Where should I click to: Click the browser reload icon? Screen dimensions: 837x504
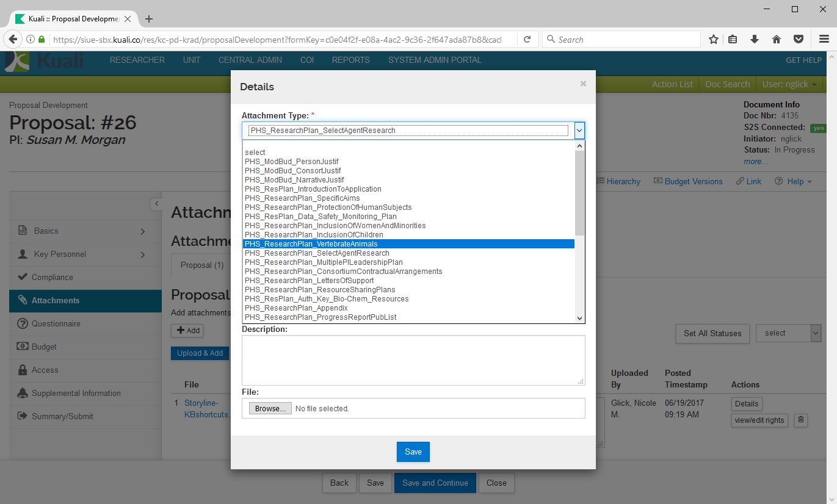[x=527, y=39]
